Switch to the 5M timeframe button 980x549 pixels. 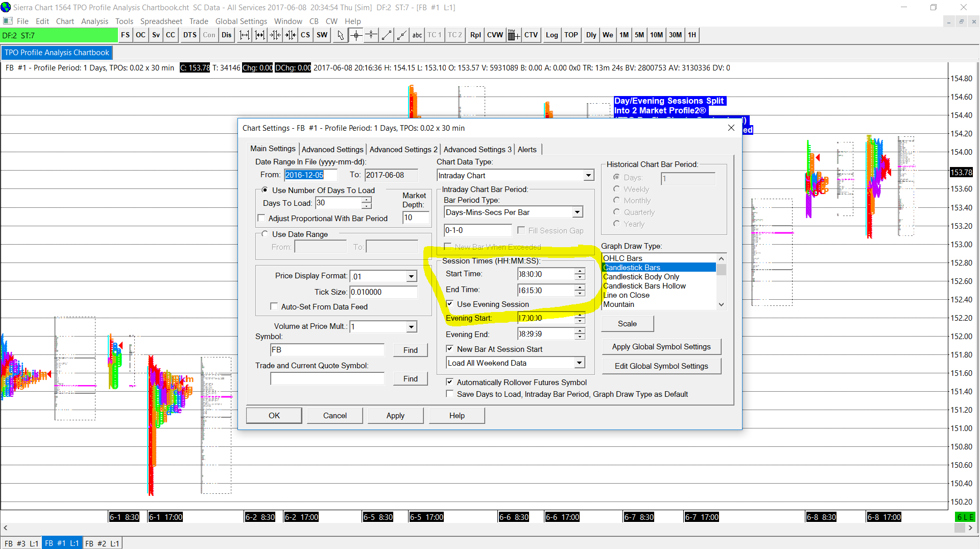tap(639, 35)
